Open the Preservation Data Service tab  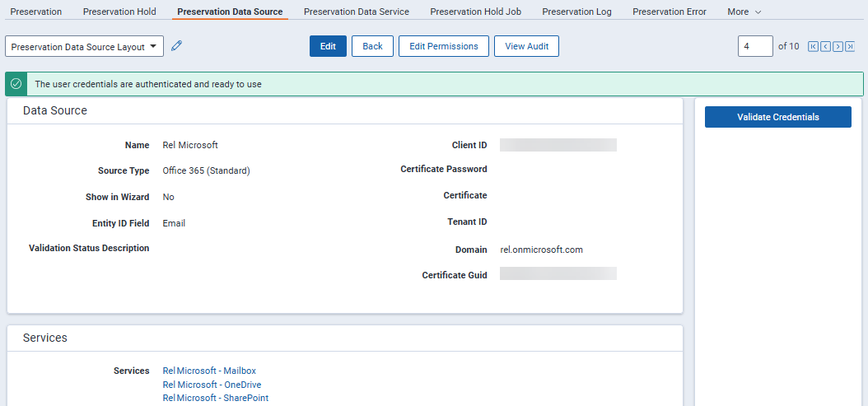coord(357,12)
